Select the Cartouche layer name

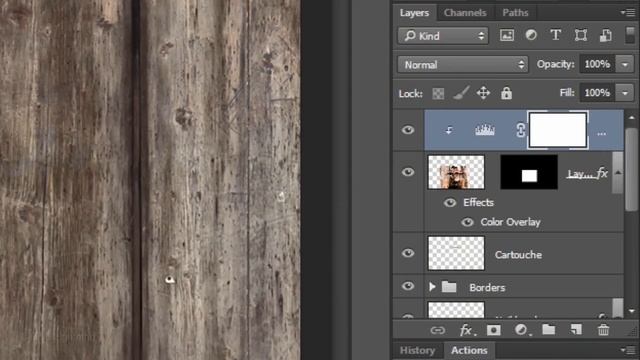coord(518,255)
